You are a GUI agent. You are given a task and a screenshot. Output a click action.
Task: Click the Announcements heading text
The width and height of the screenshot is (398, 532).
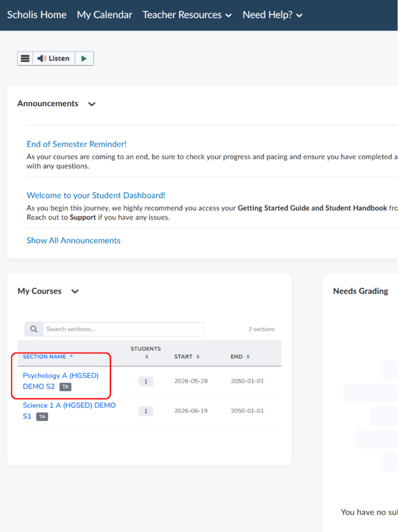coord(48,103)
